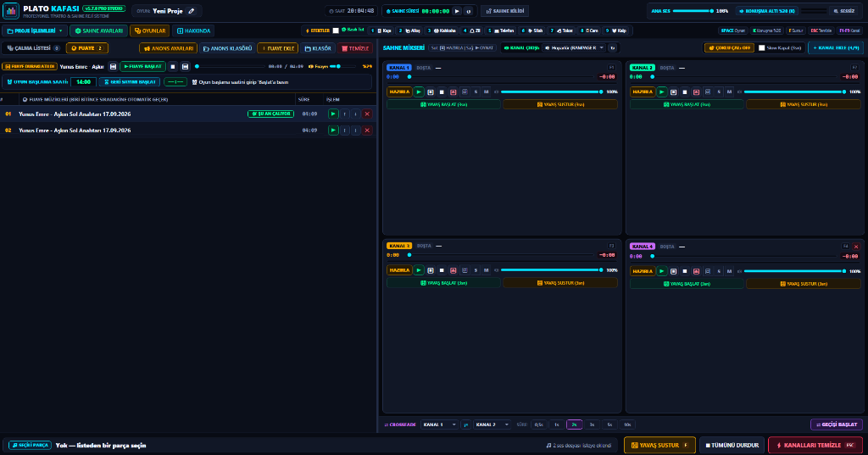868x455 pixels.
Task: Start the Sahne Süresi stage timer
Action: pyautogui.click(x=457, y=11)
